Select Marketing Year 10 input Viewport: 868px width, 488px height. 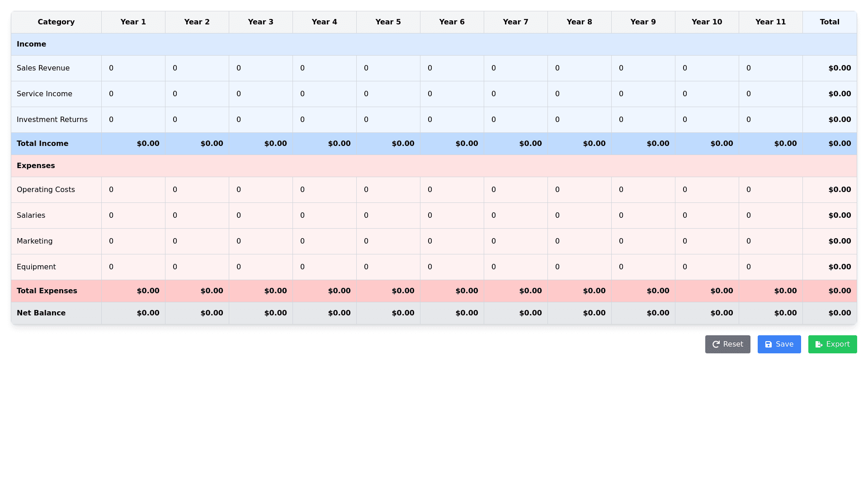coord(707,241)
